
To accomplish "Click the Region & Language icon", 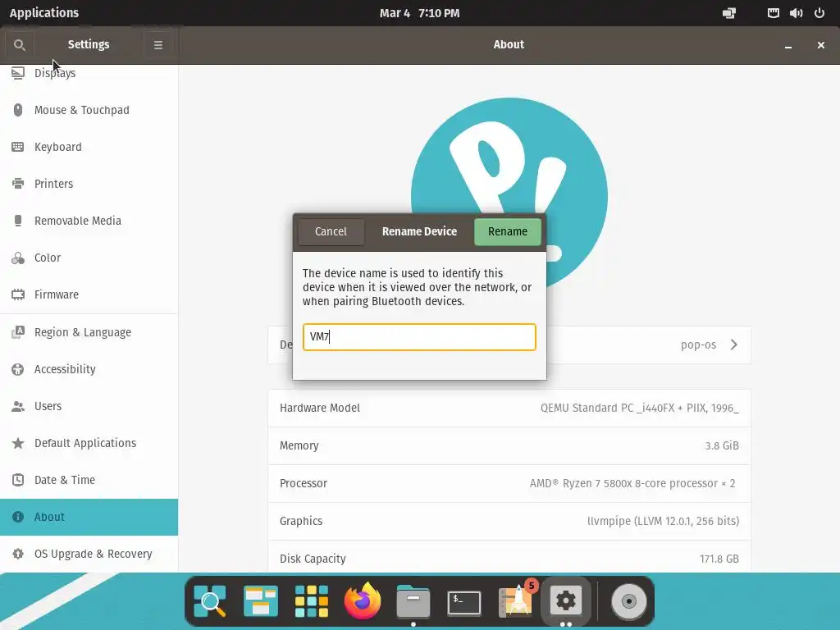I will click(18, 332).
